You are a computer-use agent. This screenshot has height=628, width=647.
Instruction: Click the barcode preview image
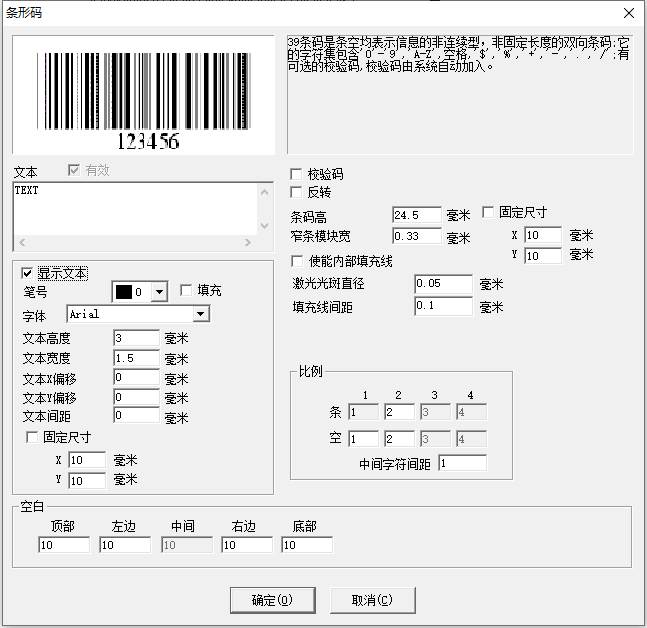coord(144,95)
